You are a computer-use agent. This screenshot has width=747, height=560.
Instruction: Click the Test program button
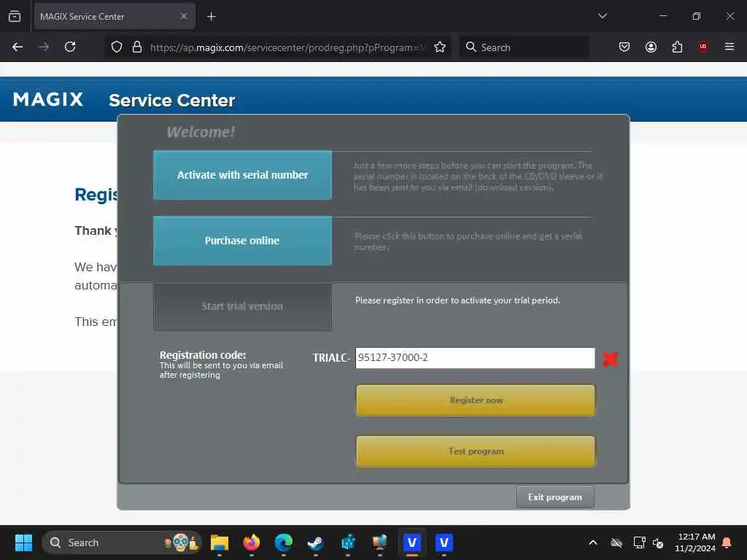[476, 451]
